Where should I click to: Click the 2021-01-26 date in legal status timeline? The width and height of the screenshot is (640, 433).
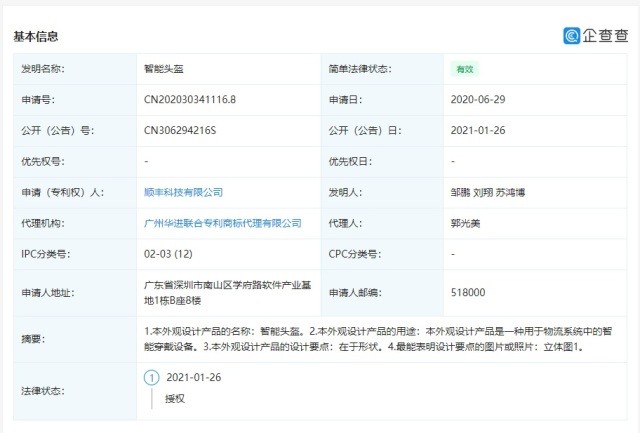pyautogui.click(x=194, y=377)
